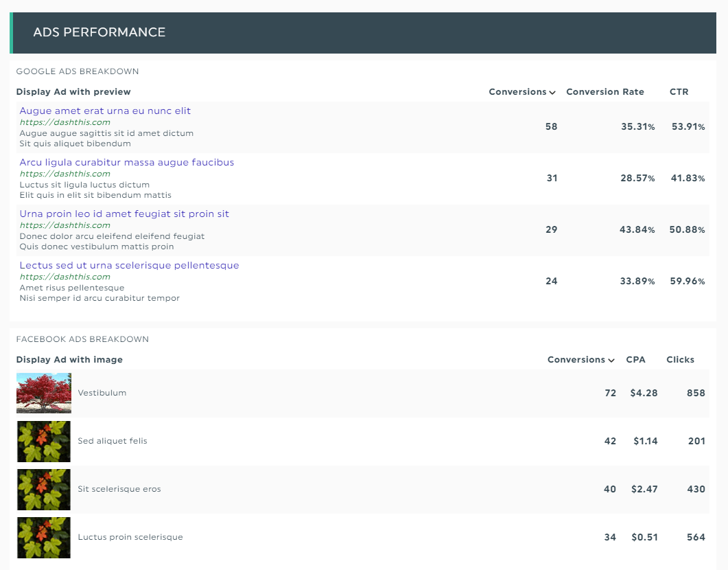Open the Luctus proin scelerisque ad thumbnail

(x=44, y=537)
